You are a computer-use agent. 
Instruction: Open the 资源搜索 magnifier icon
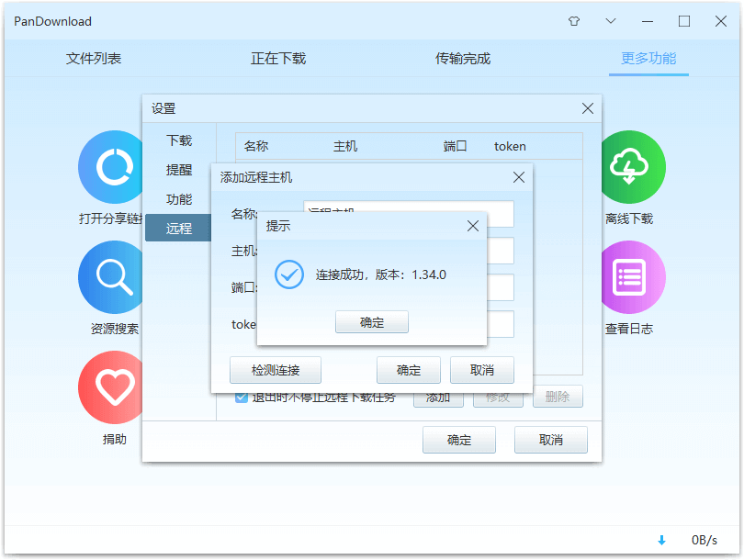pos(110,277)
